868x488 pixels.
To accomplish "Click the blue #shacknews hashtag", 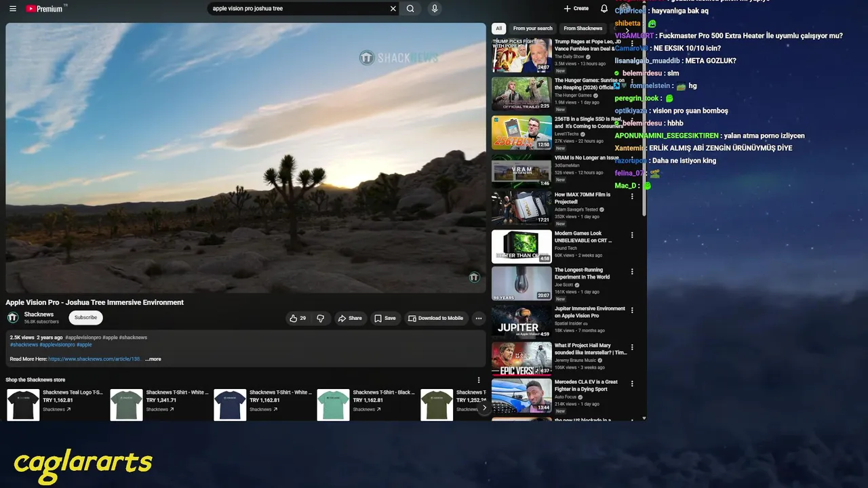I will (x=24, y=345).
